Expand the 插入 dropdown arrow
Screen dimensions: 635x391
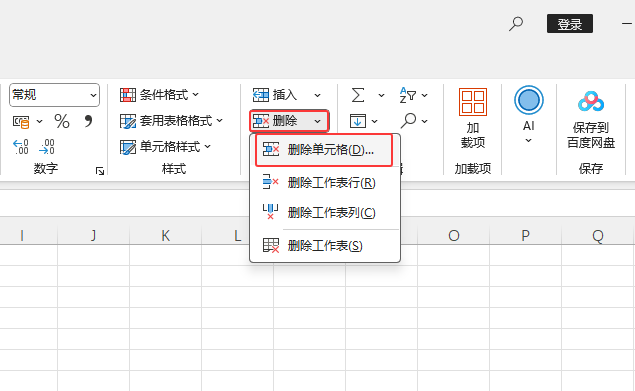[x=318, y=96]
